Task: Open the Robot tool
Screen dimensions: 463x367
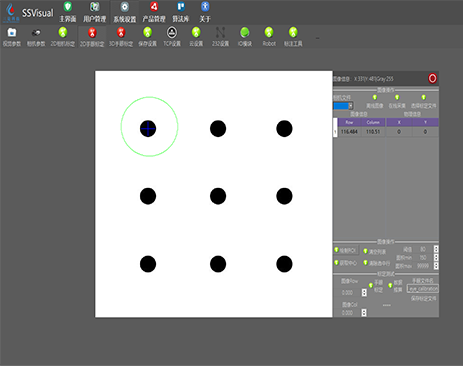Action: point(269,37)
